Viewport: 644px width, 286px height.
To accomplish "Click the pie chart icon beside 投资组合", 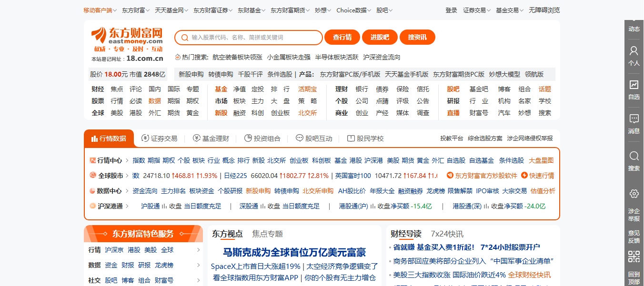I will 248,138.
